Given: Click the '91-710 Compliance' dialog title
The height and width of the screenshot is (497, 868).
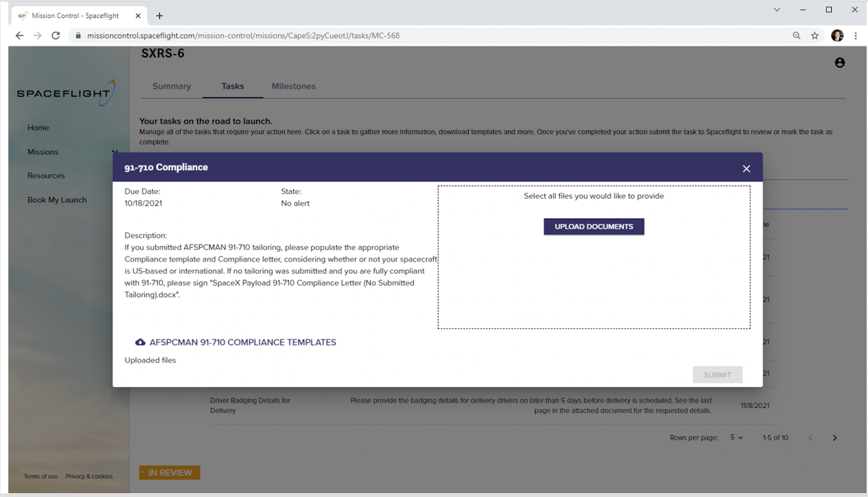Looking at the screenshot, I should (x=166, y=168).
